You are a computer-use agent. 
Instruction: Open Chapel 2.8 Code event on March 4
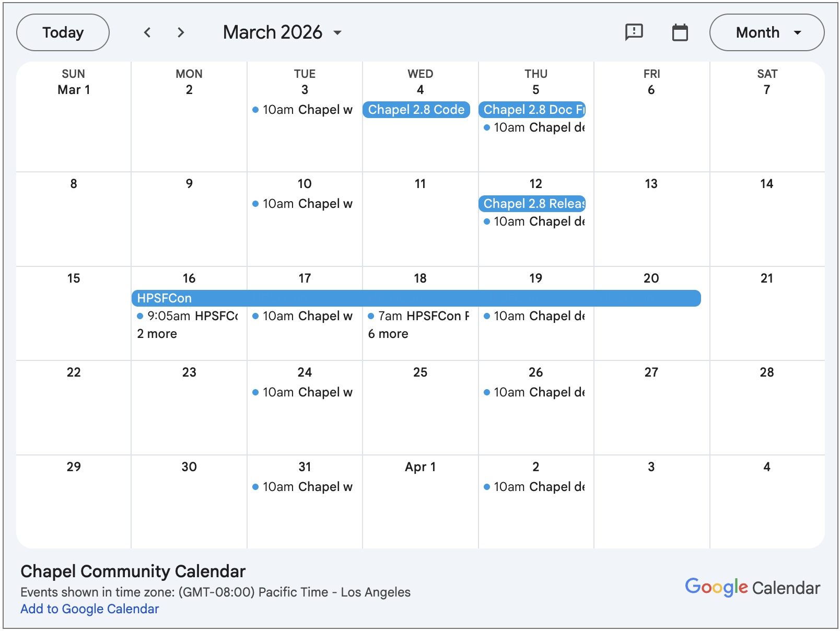point(416,110)
